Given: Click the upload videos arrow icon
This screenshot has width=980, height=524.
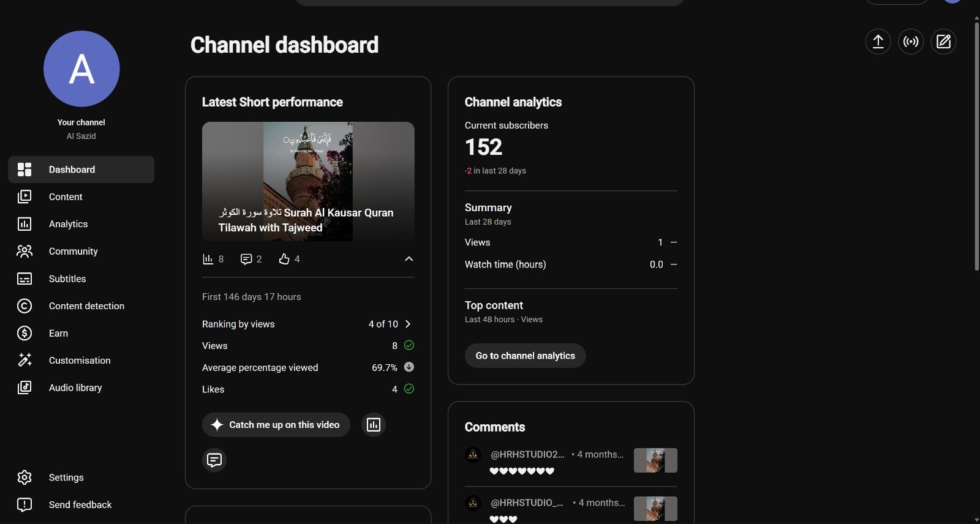Looking at the screenshot, I should pos(878,42).
